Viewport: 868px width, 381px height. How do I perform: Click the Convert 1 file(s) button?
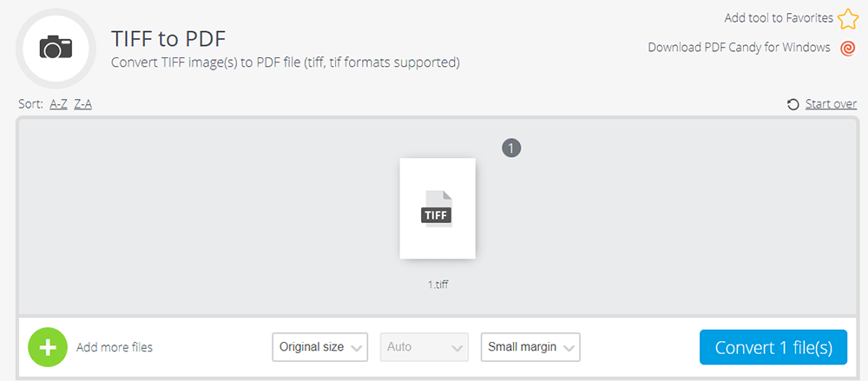click(773, 347)
